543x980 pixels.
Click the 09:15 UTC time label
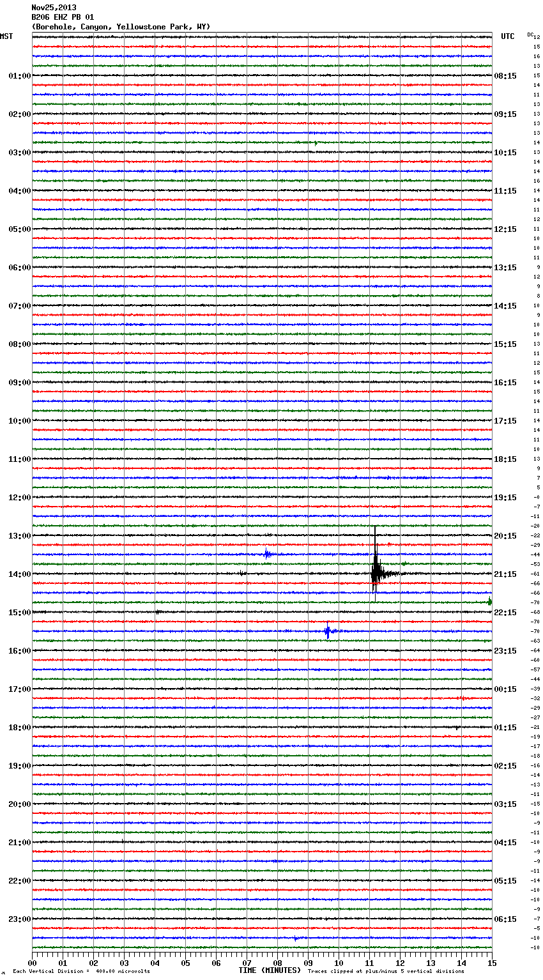(x=505, y=114)
